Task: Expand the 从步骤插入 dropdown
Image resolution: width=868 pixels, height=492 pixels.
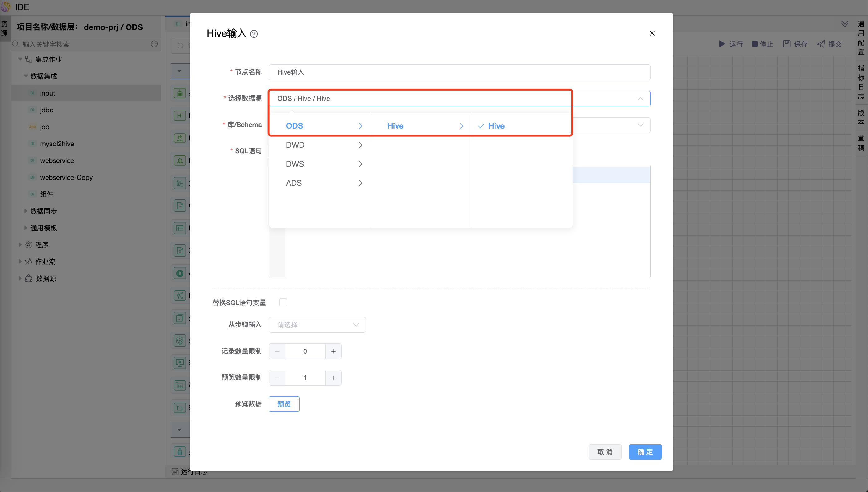Action: tap(317, 325)
